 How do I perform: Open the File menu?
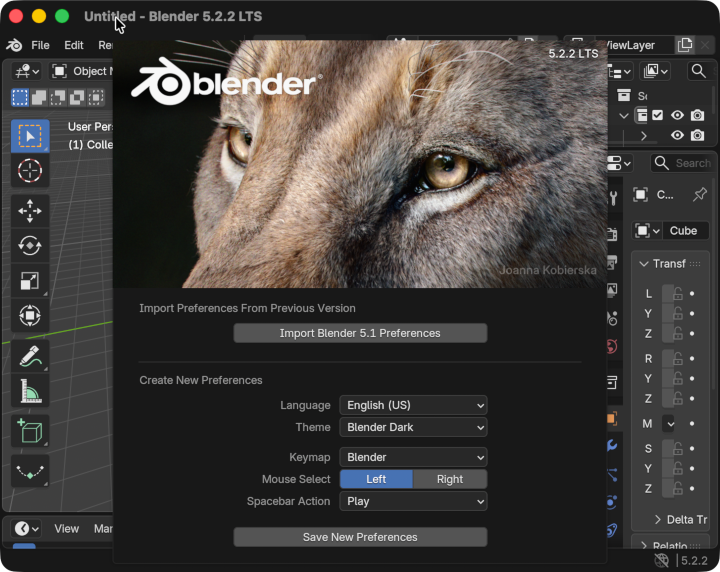tap(40, 45)
